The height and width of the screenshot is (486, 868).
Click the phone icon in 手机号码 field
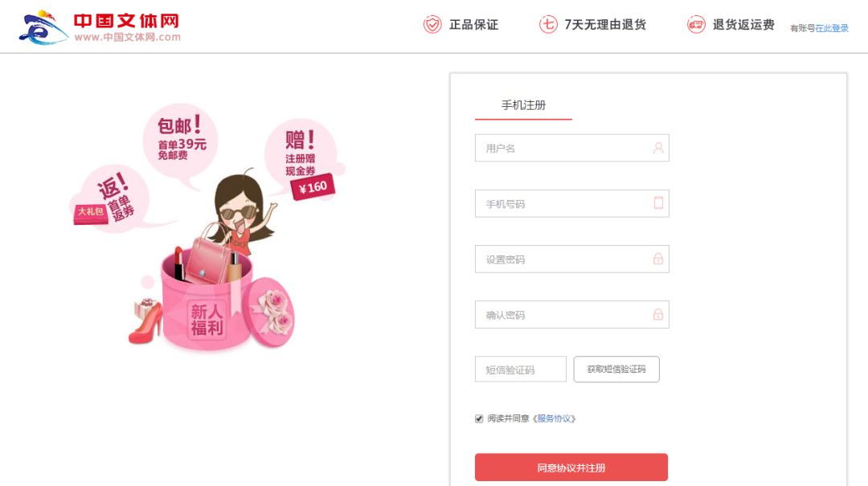pyautogui.click(x=658, y=202)
